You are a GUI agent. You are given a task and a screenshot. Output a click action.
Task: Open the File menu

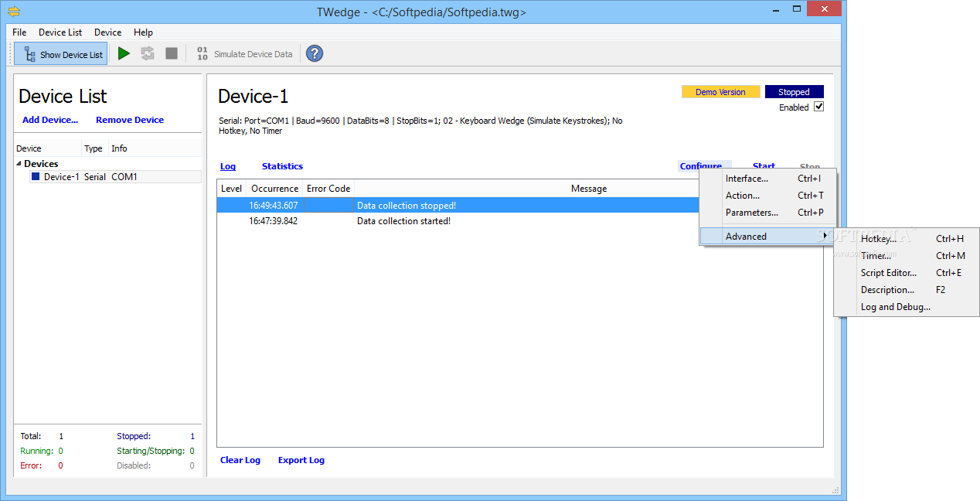tap(19, 32)
